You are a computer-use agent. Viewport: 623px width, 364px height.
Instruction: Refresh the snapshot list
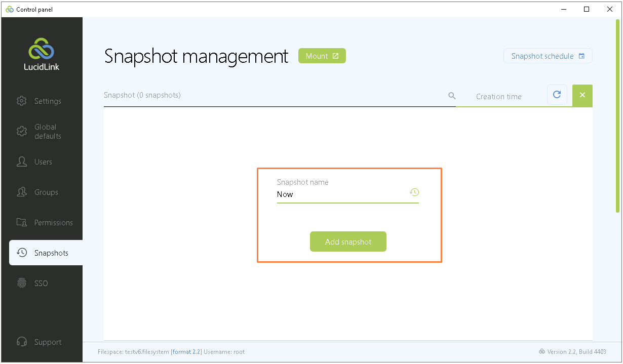[557, 95]
